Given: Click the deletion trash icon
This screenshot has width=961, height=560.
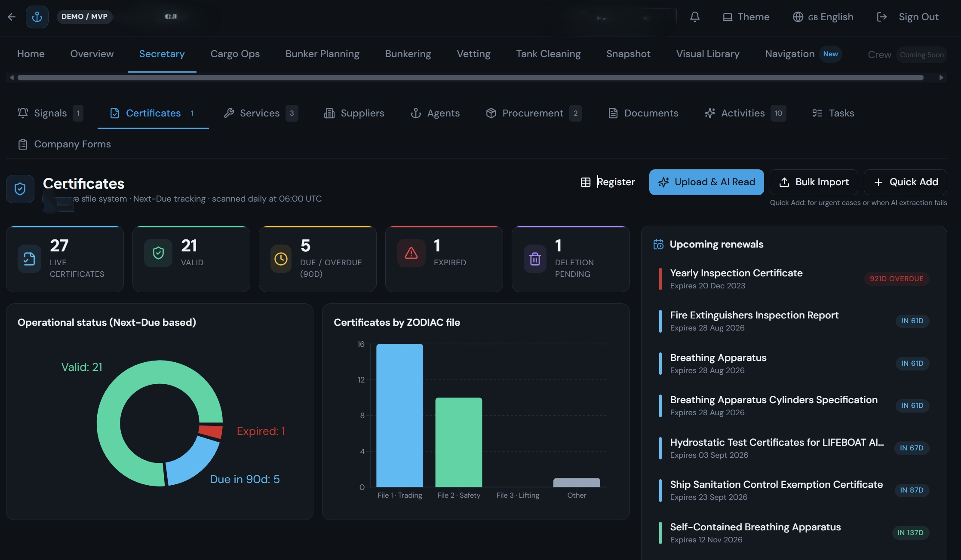Looking at the screenshot, I should point(535,259).
